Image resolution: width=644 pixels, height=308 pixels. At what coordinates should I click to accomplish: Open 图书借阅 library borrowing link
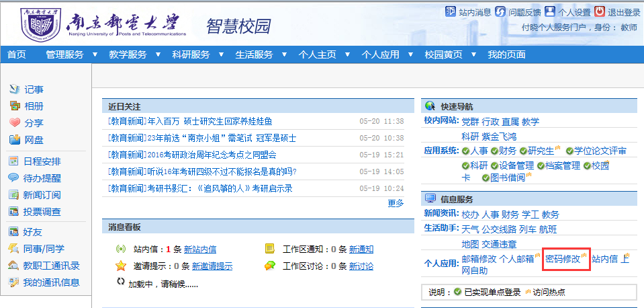pos(507,178)
